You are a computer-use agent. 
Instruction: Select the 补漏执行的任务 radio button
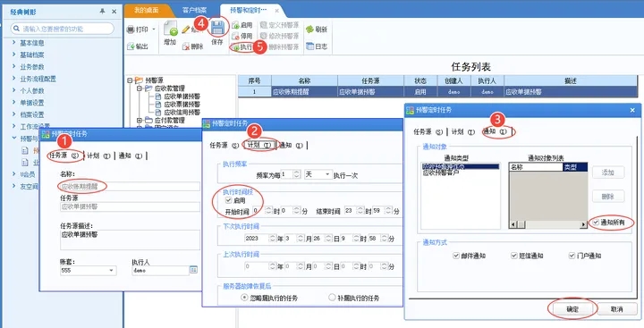[332, 298]
